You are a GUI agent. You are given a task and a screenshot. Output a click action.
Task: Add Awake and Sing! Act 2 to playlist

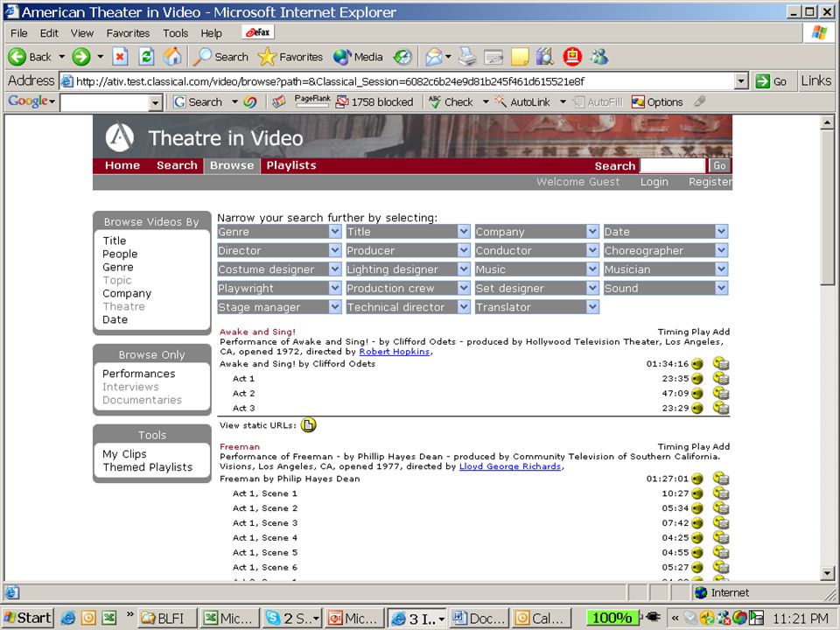[x=721, y=393]
